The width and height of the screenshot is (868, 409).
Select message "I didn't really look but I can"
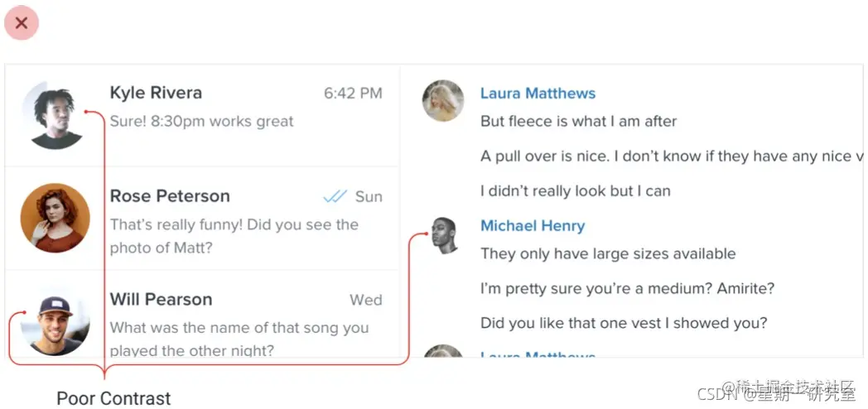[575, 191]
